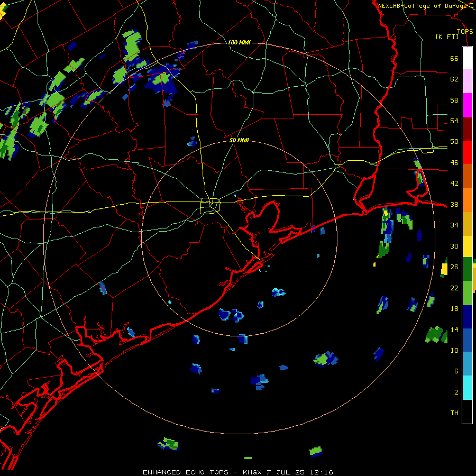476x476 pixels.
Task: Click the '10' legend number
Action: click(x=454, y=350)
